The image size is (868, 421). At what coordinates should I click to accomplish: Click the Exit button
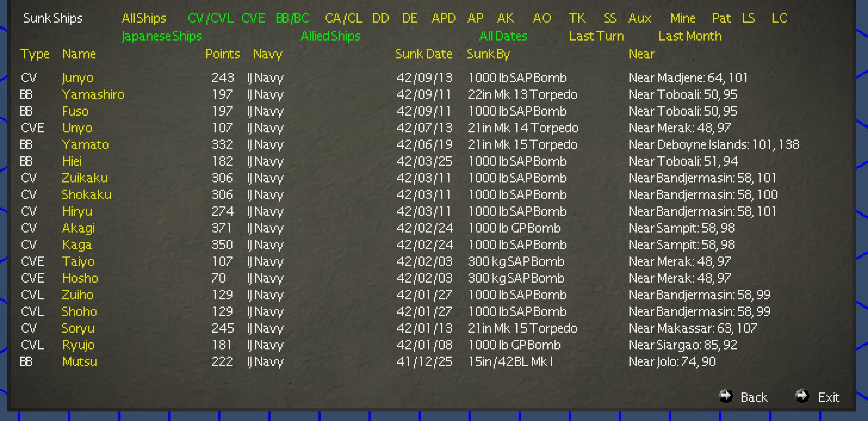tap(817, 396)
